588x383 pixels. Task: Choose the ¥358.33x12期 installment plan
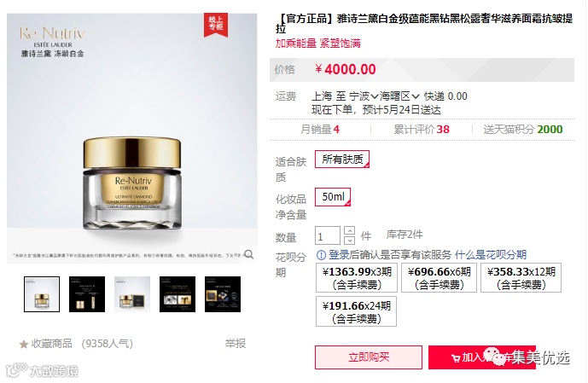coord(521,278)
